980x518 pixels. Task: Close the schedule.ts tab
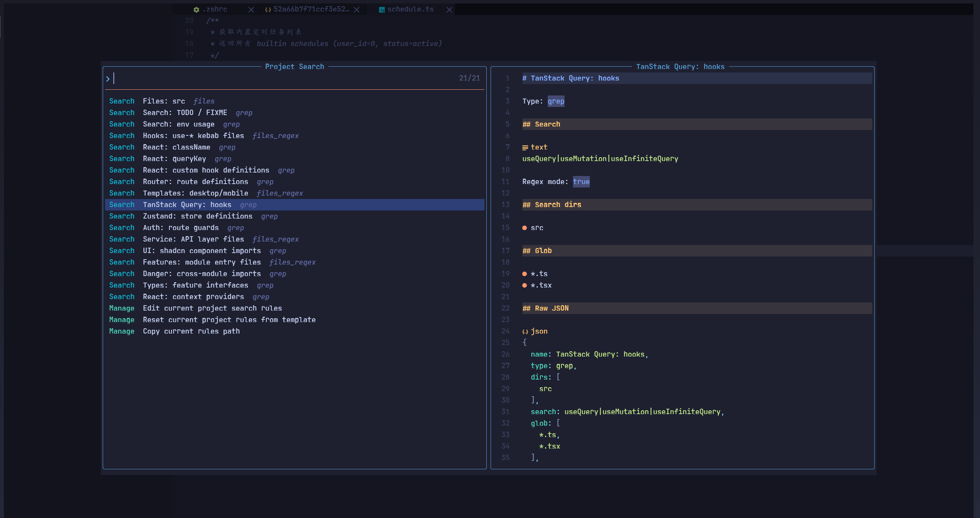click(x=449, y=10)
